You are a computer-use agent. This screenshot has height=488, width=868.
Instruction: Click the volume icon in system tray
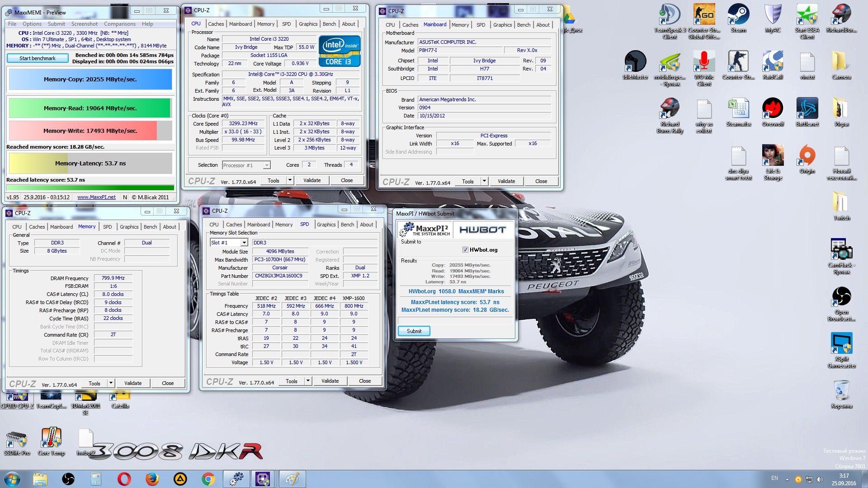(x=820, y=479)
